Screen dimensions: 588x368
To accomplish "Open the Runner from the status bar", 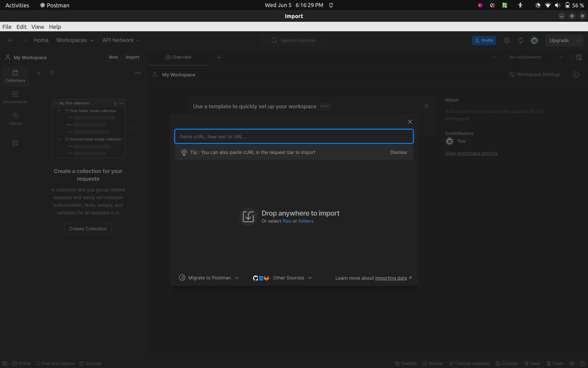I will click(x=433, y=363).
